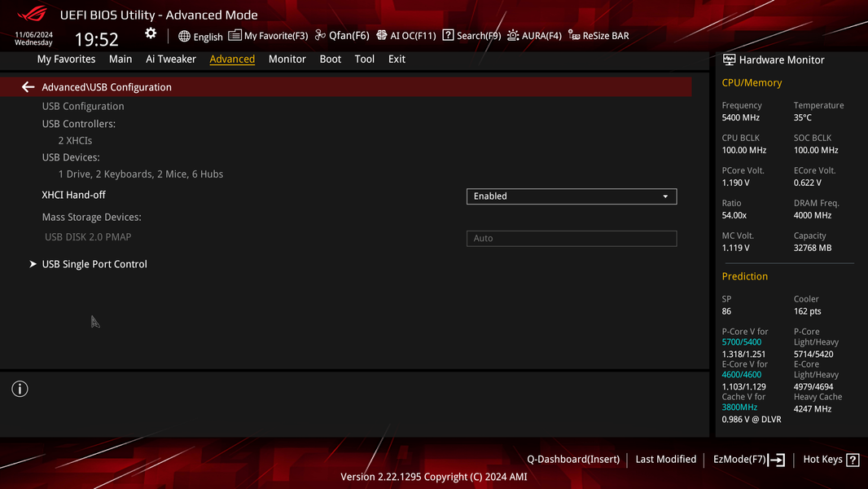Click Prediction section heading
This screenshot has height=489, width=868.
coord(744,276)
